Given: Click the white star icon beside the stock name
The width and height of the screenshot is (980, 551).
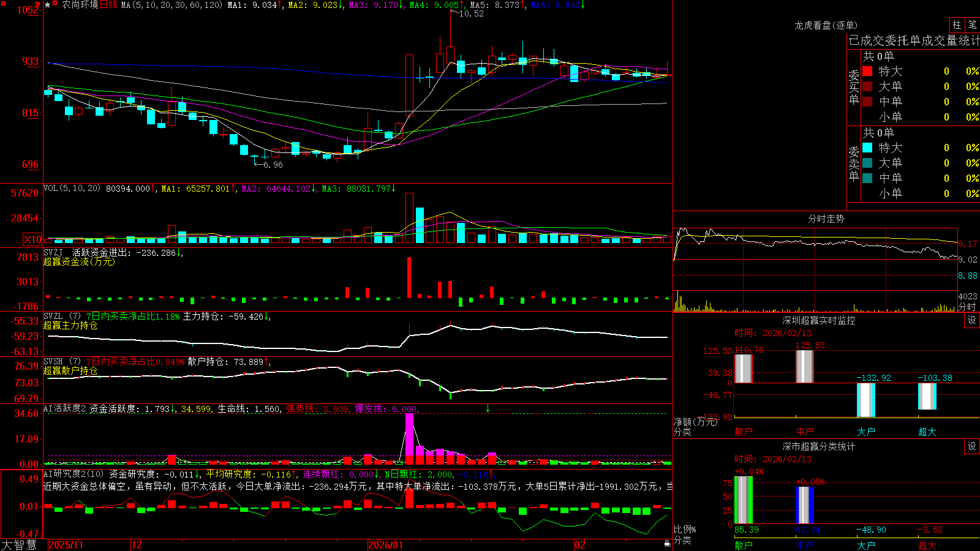Looking at the screenshot, I should coord(48,5).
